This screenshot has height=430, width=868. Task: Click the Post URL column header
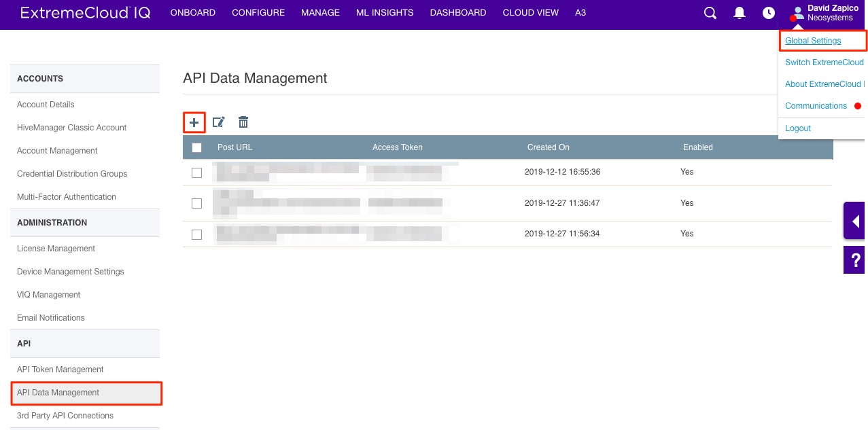[235, 147]
